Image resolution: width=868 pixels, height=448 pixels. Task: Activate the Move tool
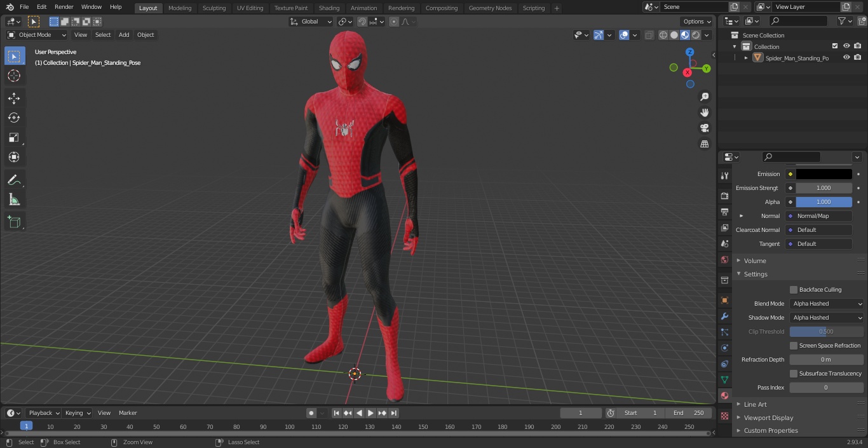click(14, 98)
